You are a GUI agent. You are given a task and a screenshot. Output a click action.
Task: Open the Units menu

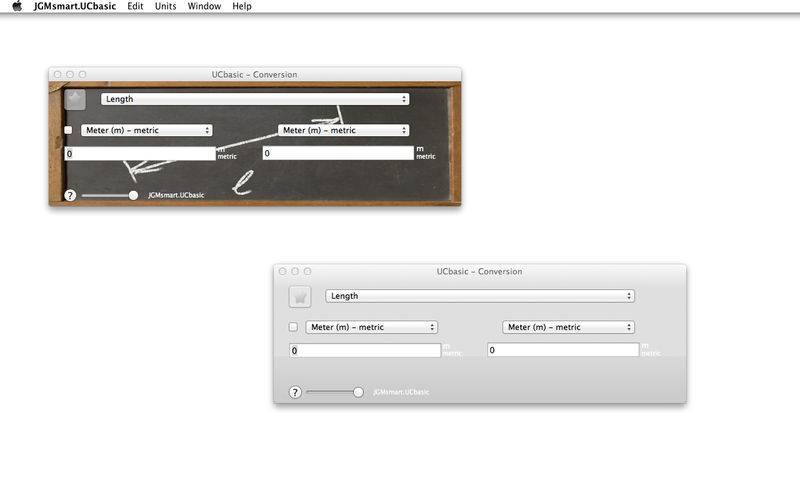[165, 6]
